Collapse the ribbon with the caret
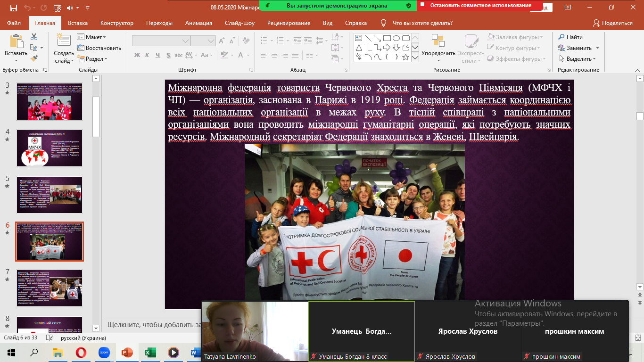The height and width of the screenshot is (362, 644). tap(639, 70)
